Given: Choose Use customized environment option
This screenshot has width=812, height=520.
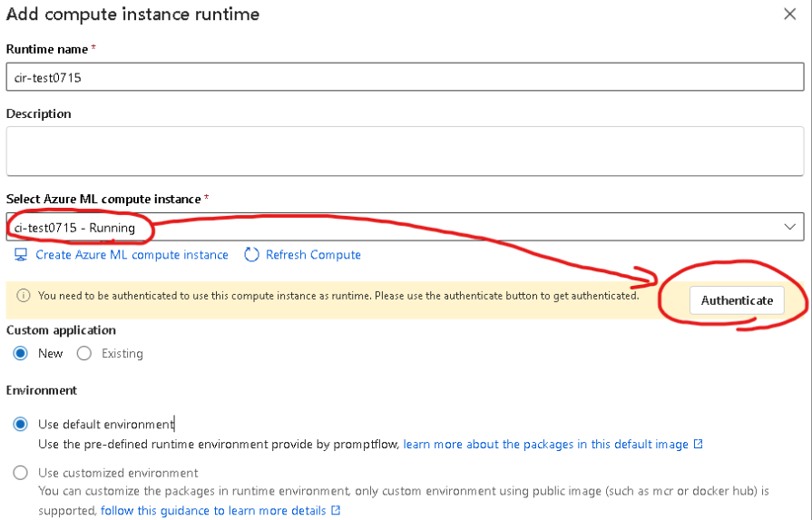Looking at the screenshot, I should click(21, 473).
